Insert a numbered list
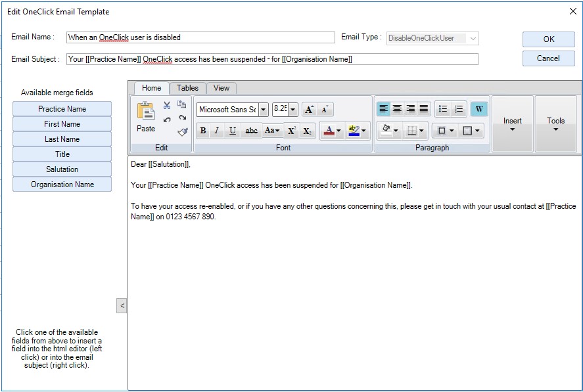The height and width of the screenshot is (392, 583). point(459,109)
